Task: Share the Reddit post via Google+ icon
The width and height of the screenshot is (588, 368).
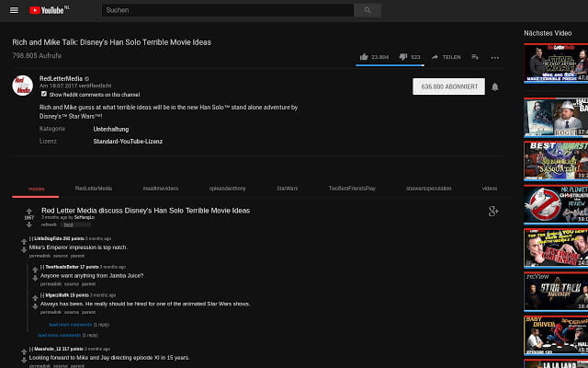Action: (493, 212)
